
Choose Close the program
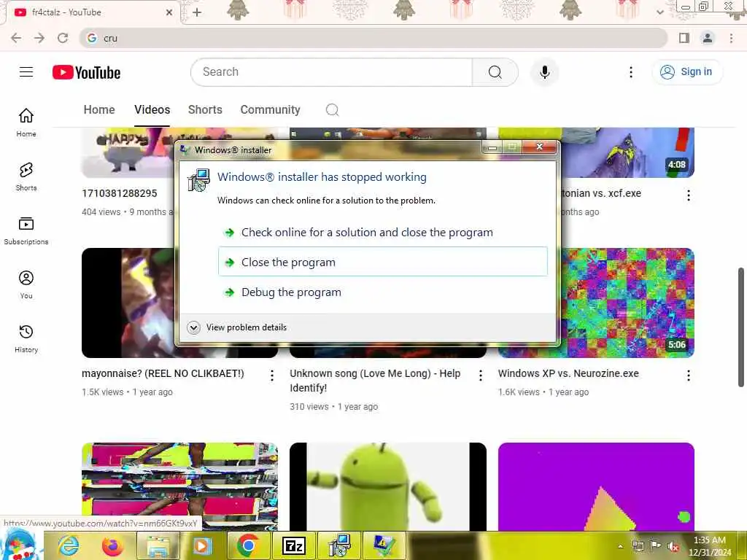click(x=382, y=262)
